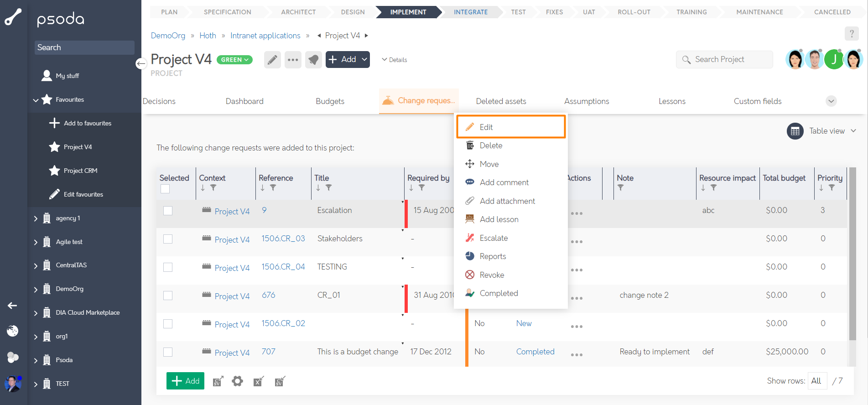The height and width of the screenshot is (405, 868).
Task: Click the pencil edit icon beside Project V4 title
Action: coord(272,60)
